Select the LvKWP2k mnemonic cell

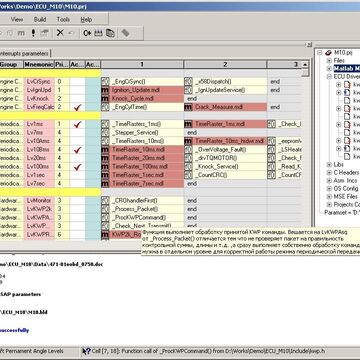pyautogui.click(x=39, y=209)
